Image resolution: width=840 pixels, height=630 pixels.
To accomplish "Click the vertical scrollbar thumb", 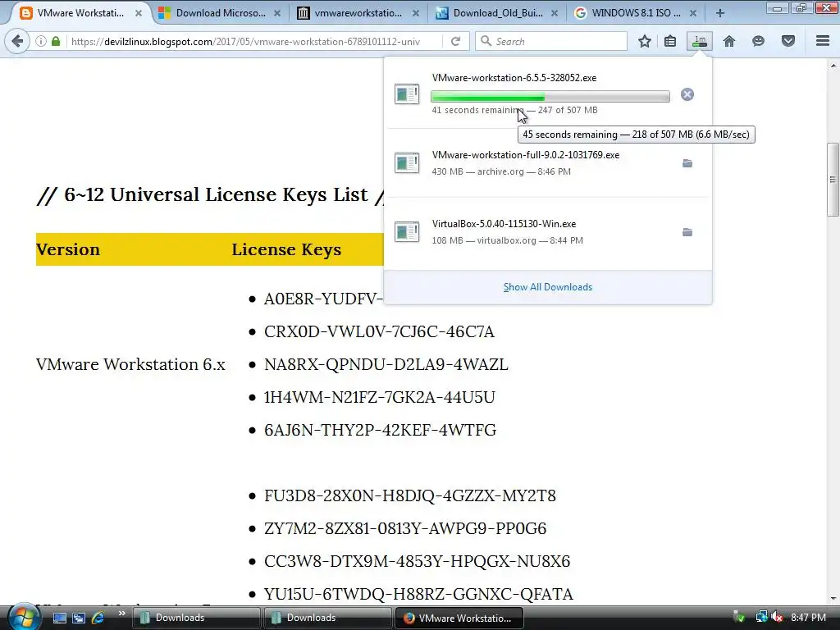I will point(833,180).
